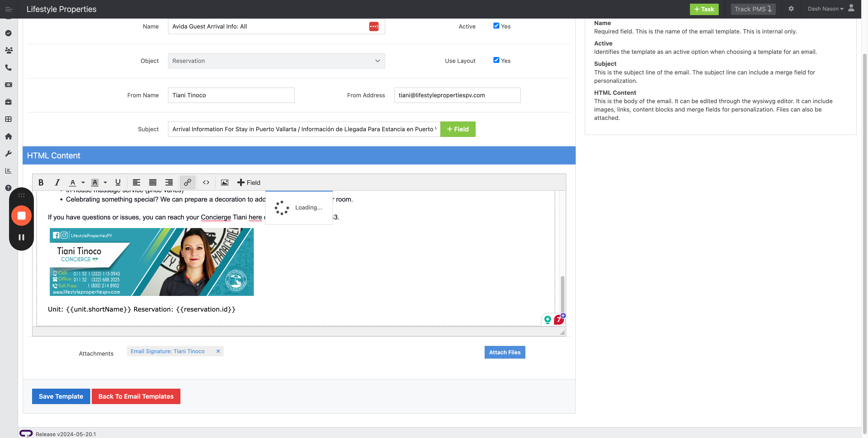
Task: Open the Grammarly-style green bulb icon
Action: pos(547,319)
